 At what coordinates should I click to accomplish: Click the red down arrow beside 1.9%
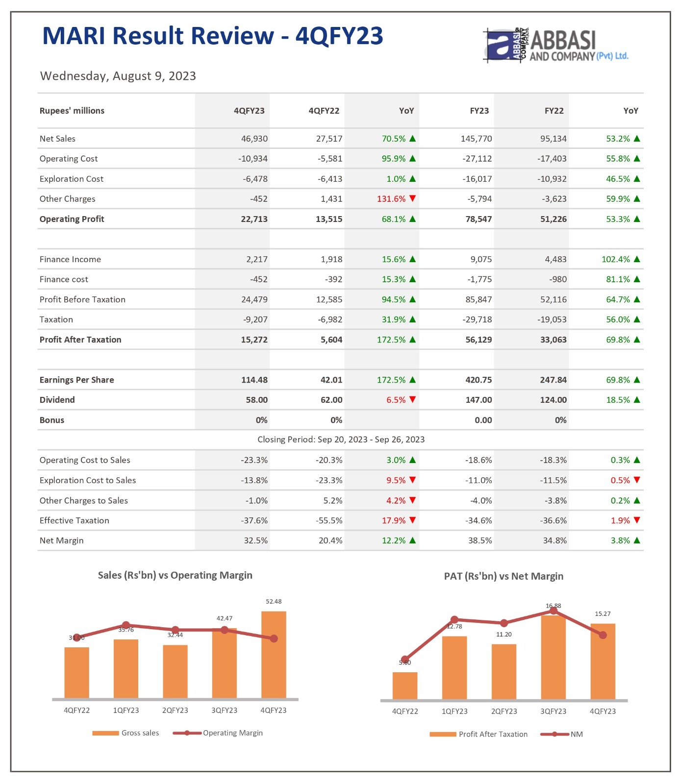[x=637, y=520]
